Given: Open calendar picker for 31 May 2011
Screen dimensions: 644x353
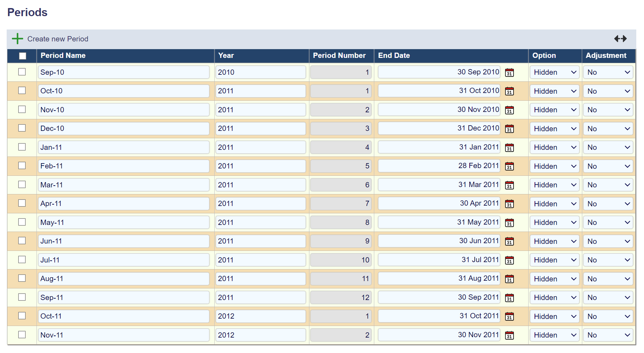Looking at the screenshot, I should pyautogui.click(x=509, y=223).
